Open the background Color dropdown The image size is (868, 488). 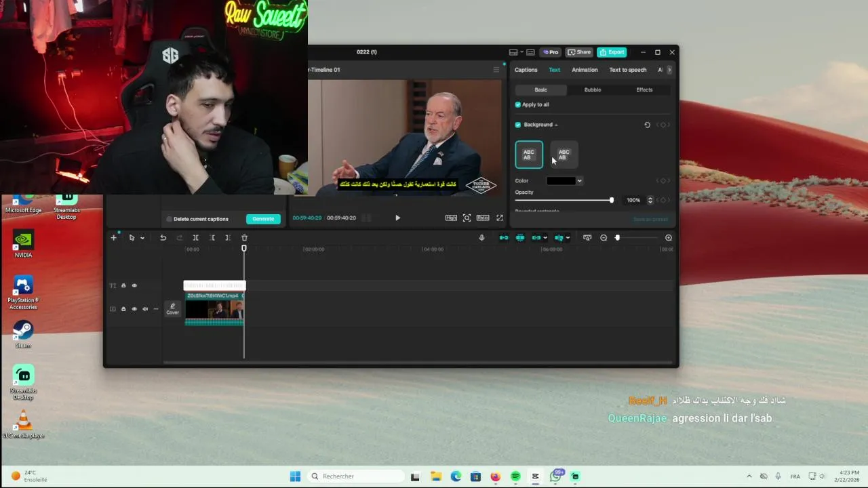[x=579, y=181]
